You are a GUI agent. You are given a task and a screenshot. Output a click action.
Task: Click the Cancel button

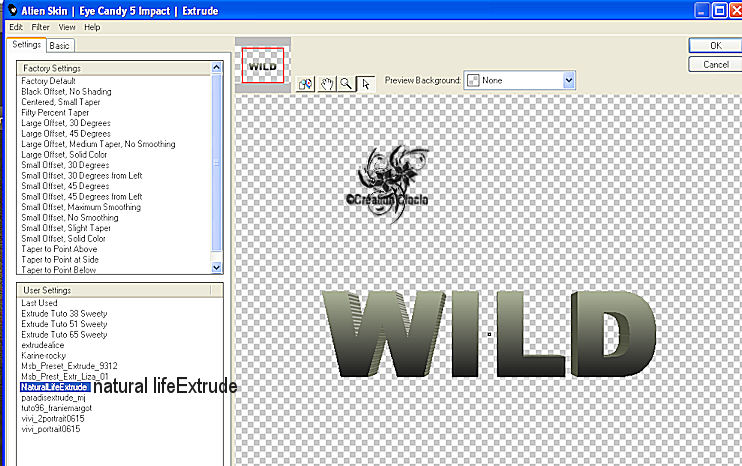pos(715,64)
